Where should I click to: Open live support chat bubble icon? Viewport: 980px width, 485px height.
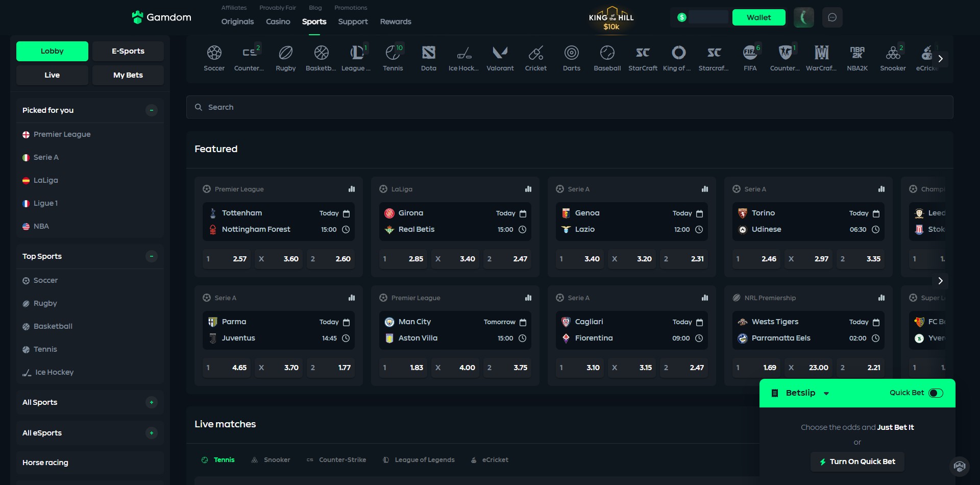click(x=960, y=466)
